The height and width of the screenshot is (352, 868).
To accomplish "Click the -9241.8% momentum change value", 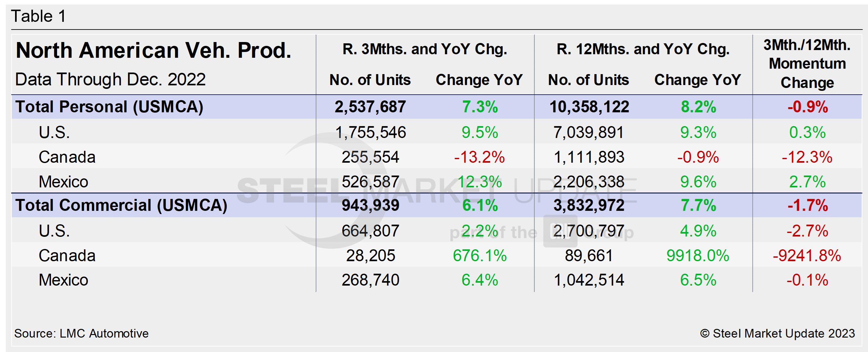I will [807, 255].
